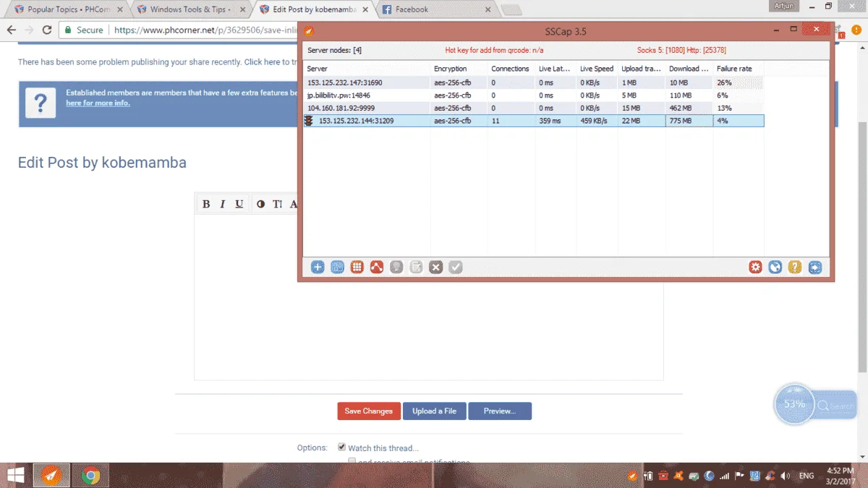Screen dimensions: 868x488
Task: Click the Upload a File button
Action: click(x=435, y=411)
